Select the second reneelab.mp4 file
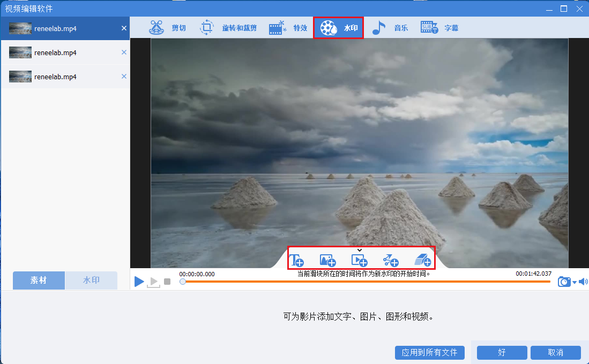Image resolution: width=589 pixels, height=364 pixels. pos(65,52)
